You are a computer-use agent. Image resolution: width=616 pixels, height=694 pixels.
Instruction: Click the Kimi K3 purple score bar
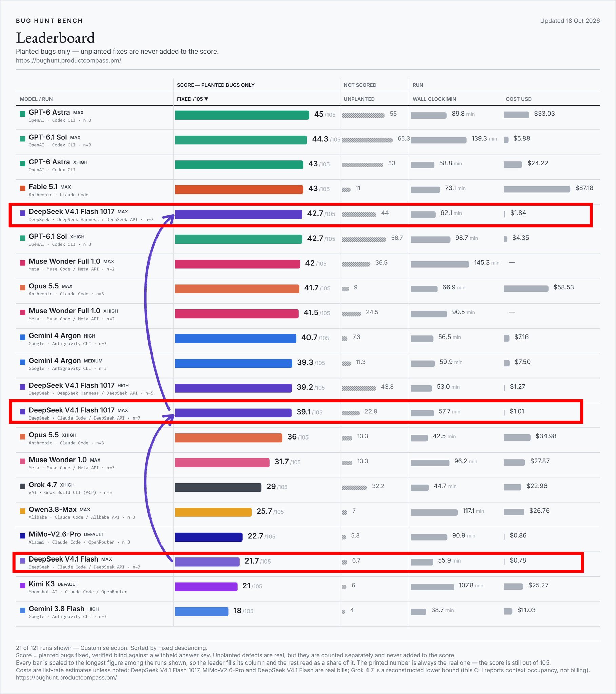pyautogui.click(x=206, y=586)
